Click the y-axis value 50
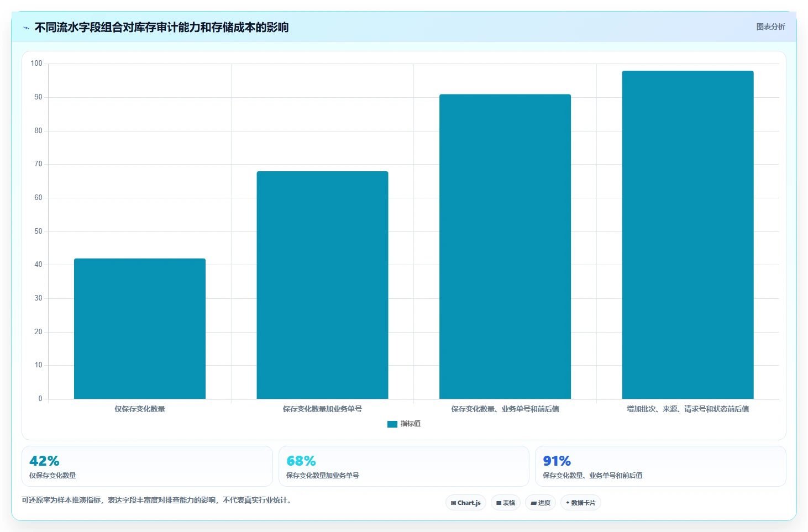Image resolution: width=808 pixels, height=532 pixels. pyautogui.click(x=38, y=231)
